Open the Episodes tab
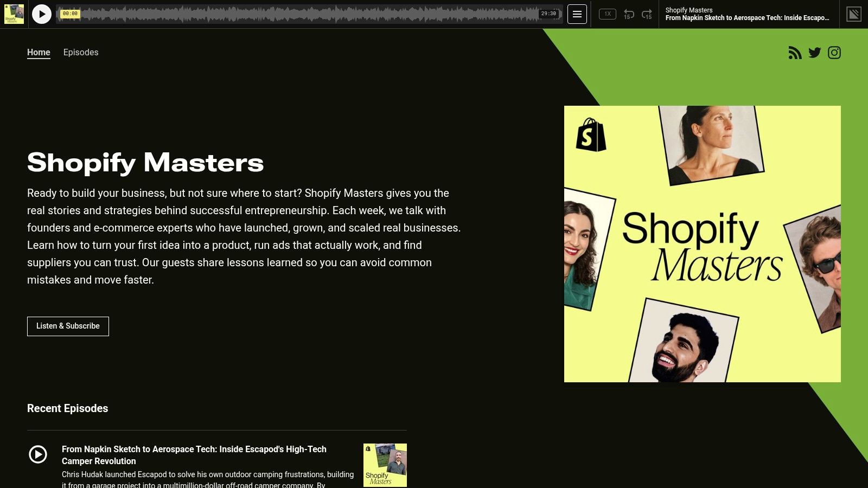The height and width of the screenshot is (488, 868). pos(81,53)
